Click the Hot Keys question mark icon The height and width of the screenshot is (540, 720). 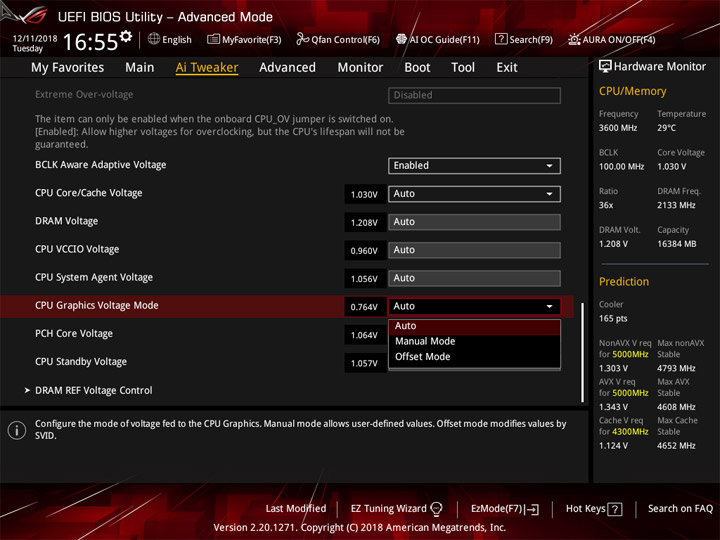click(615, 509)
